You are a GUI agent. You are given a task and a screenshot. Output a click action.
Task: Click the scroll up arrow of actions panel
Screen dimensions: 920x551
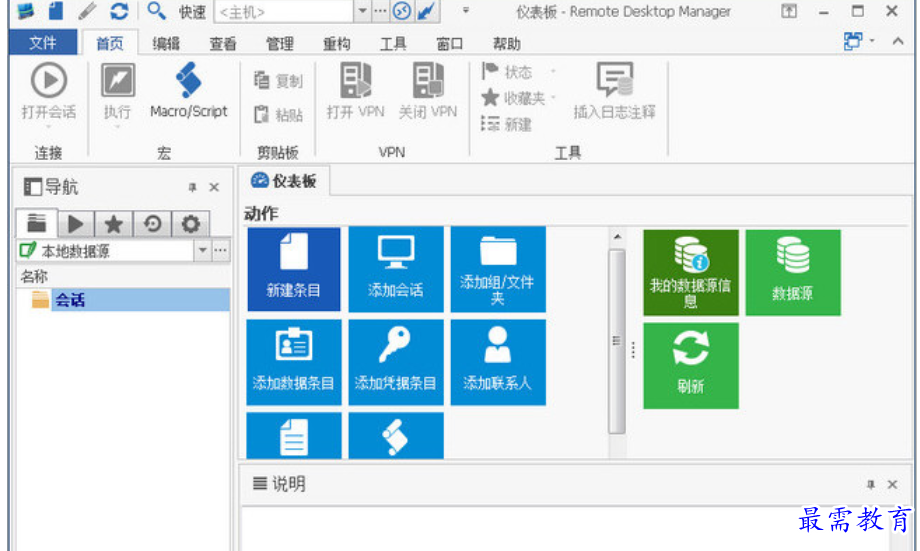(x=617, y=237)
